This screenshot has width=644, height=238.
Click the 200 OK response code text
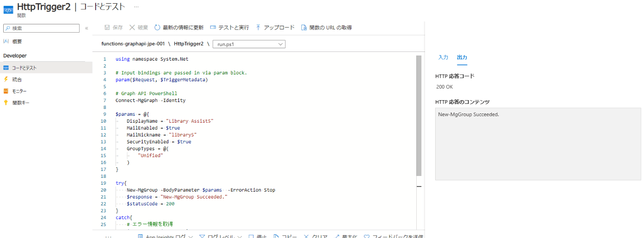445,87
